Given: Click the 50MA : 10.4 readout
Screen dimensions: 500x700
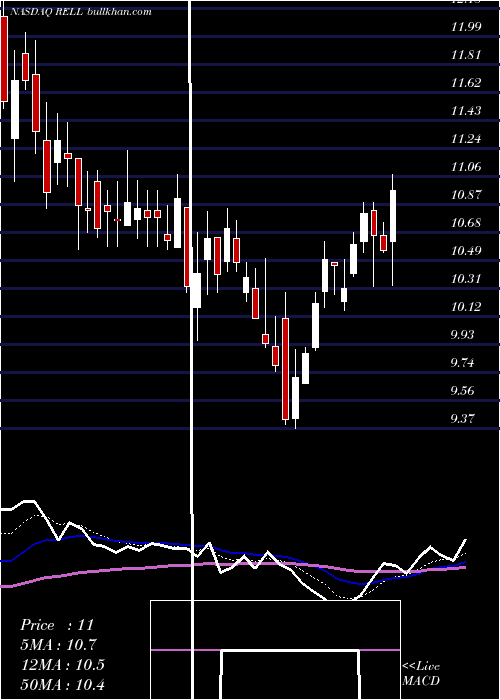Looking at the screenshot, I should pos(63,684).
